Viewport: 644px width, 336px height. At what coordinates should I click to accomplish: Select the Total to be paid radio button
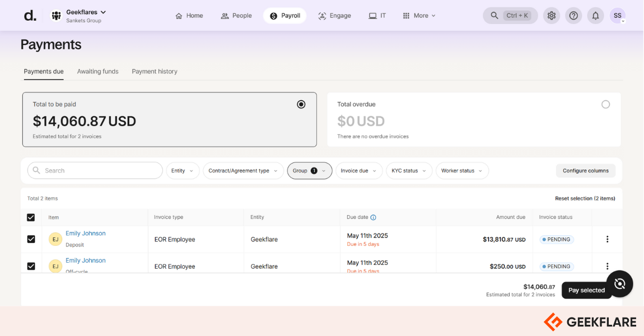pyautogui.click(x=301, y=104)
